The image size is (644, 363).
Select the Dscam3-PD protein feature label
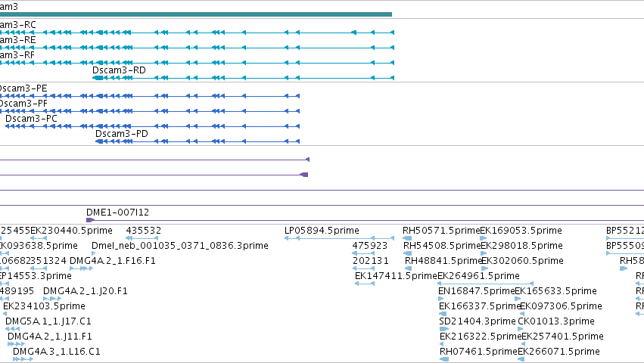(x=122, y=134)
